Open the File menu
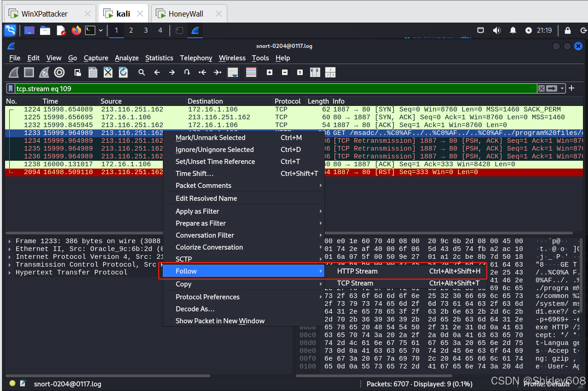The image size is (588, 391). [x=15, y=58]
